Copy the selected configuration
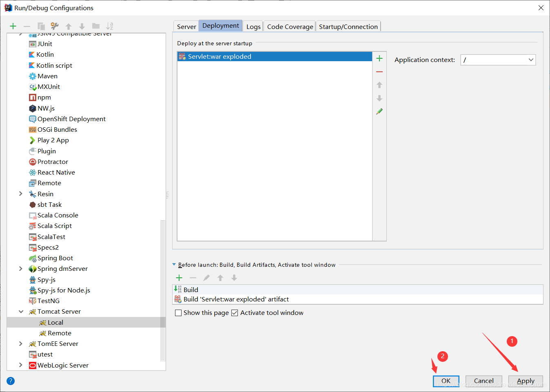The image size is (550, 392). pos(41,26)
